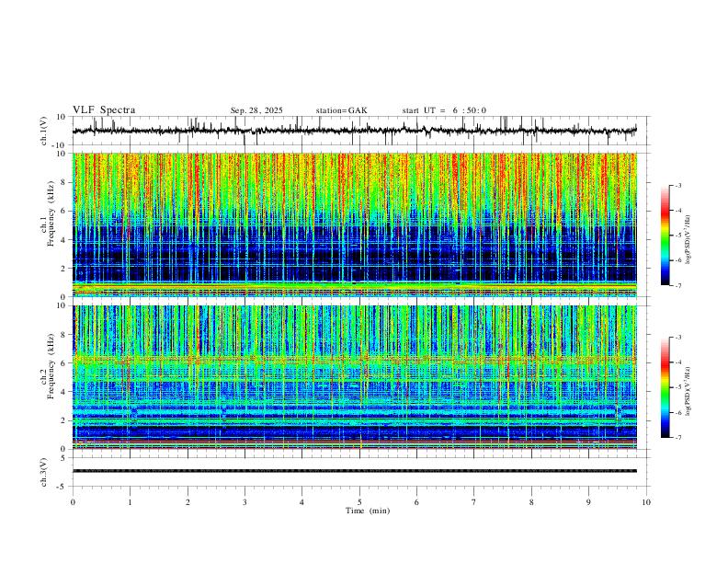Click the ch.2 "Frequency (kHz)" axis label
728x563 pixels.
click(x=51, y=366)
